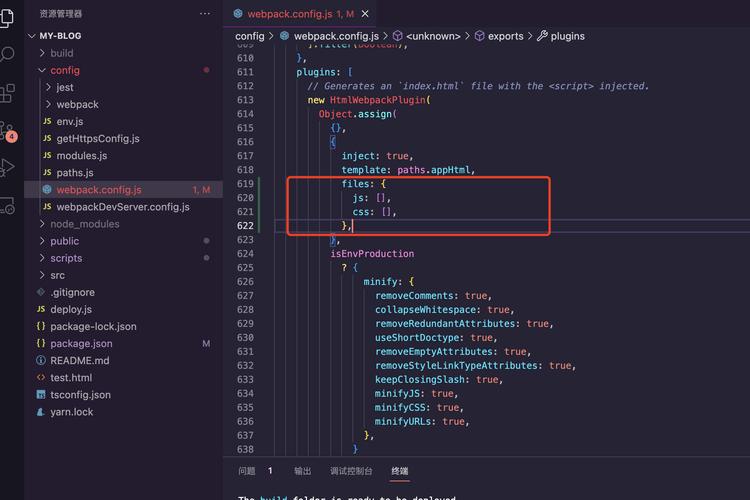
Task: Click on 'minify: {' in line 626
Action: click(x=389, y=282)
